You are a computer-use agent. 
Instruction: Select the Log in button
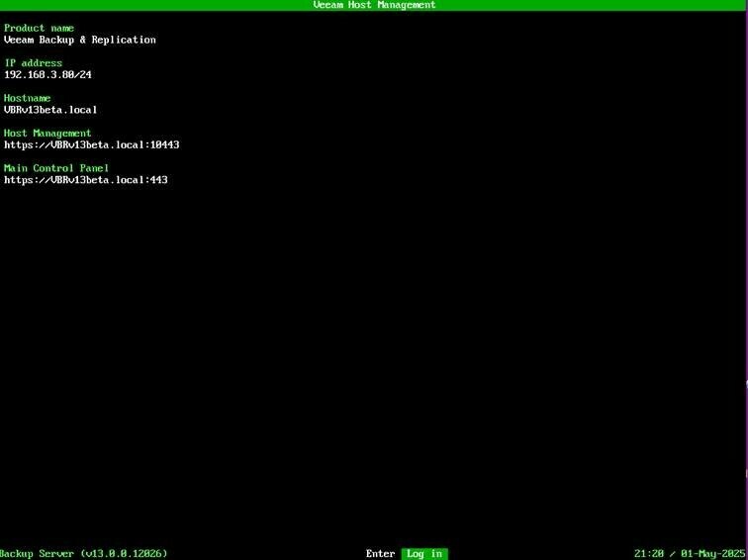coord(424,553)
